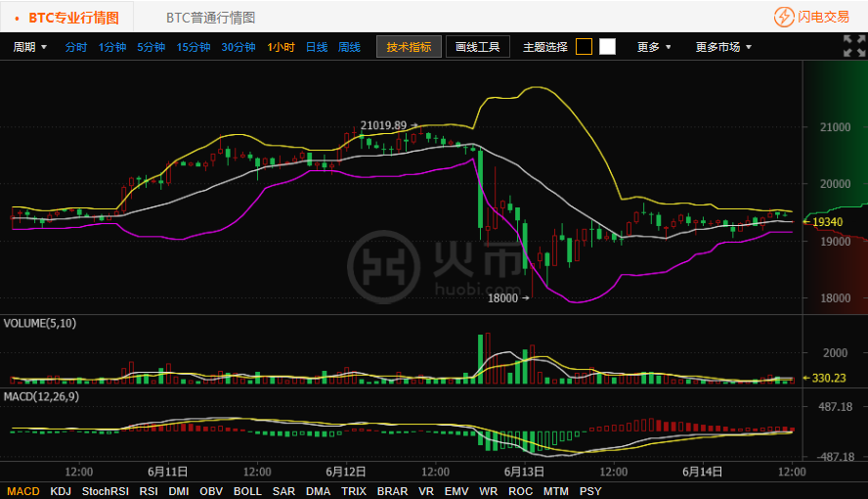The image size is (868, 499).
Task: Expand the 更多 dropdown menu
Action: click(654, 47)
